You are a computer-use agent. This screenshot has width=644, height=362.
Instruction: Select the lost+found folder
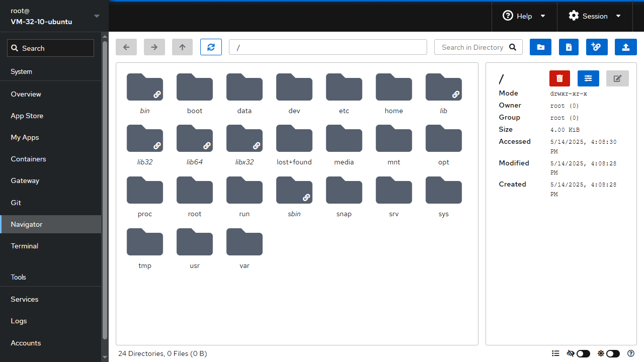point(294,145)
